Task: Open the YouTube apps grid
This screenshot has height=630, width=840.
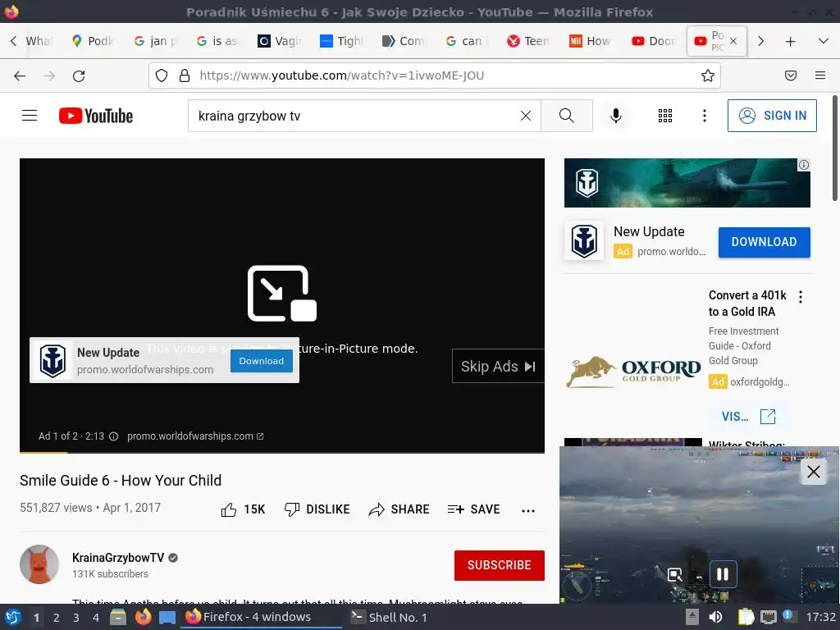Action: click(664, 116)
